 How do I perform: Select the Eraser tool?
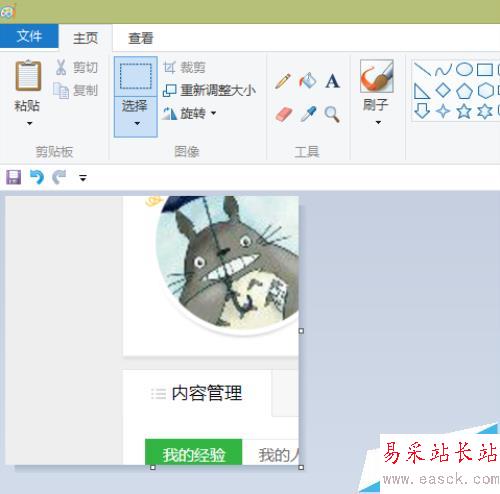click(x=284, y=114)
